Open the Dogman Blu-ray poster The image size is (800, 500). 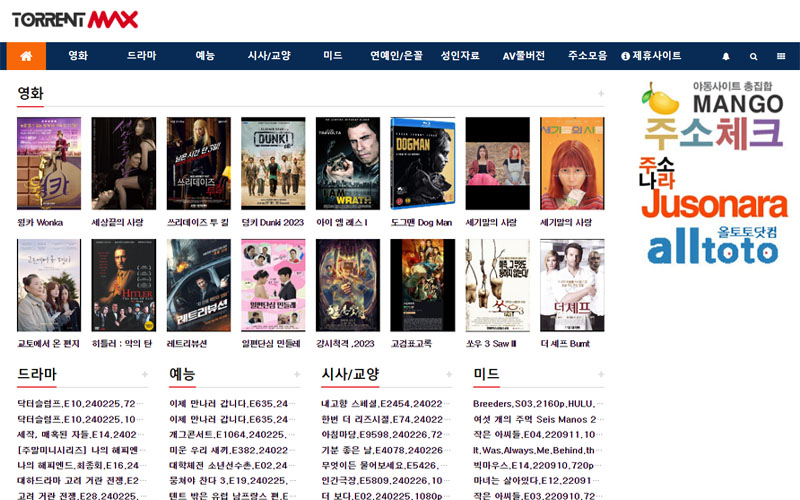422,163
